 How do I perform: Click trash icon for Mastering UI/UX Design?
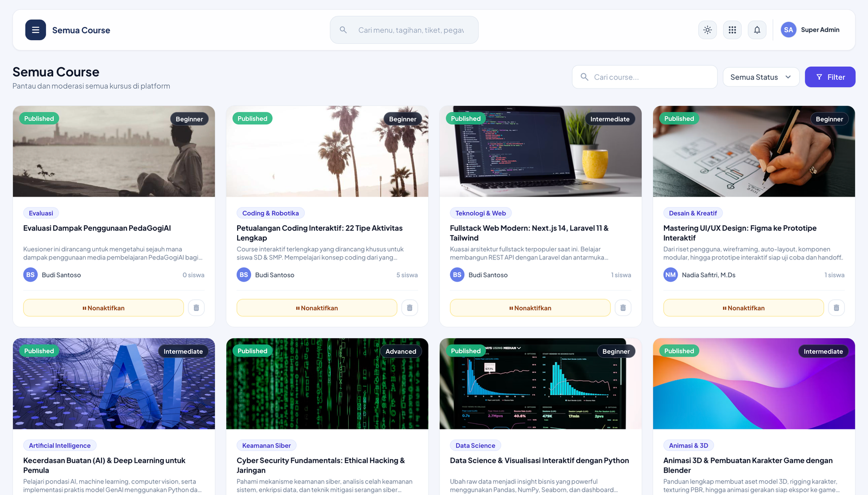coord(837,308)
